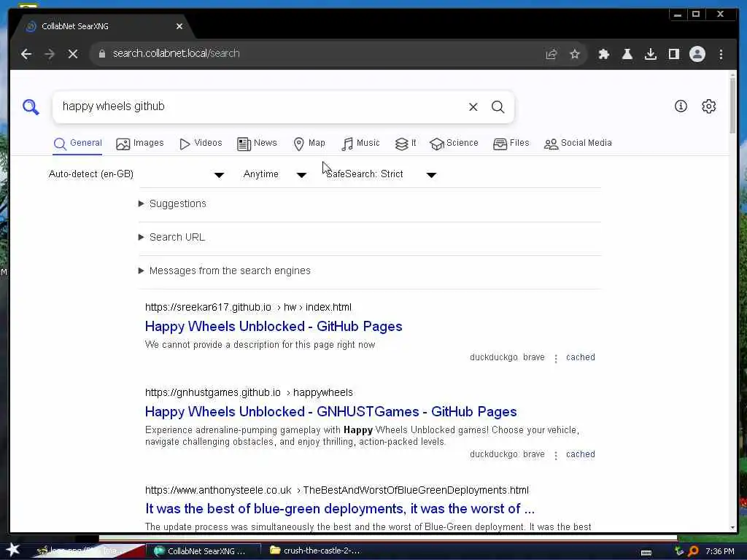The image size is (747, 560).
Task: Open the star start menu on taskbar
Action: click(13, 550)
